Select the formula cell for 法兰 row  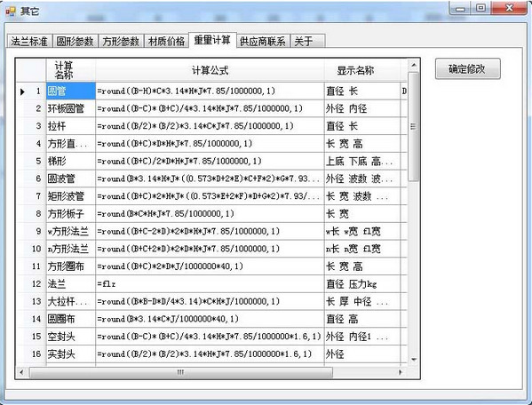(210, 284)
